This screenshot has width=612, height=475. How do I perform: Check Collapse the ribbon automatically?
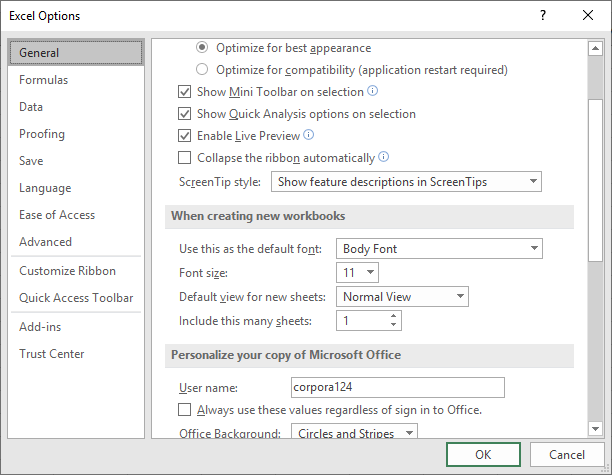click(185, 158)
